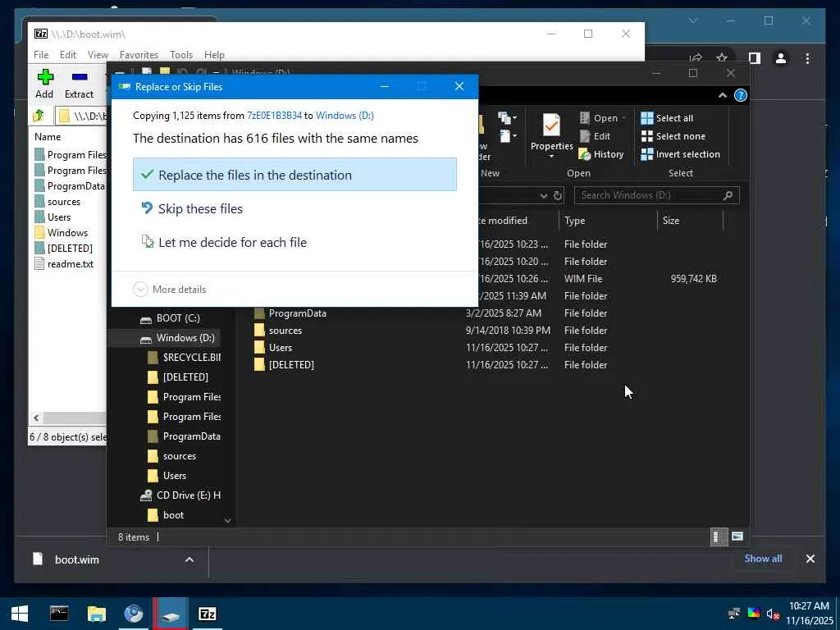Select [DELETED] folder in Explorer file list
This screenshot has height=630, width=840.
pos(283,365)
